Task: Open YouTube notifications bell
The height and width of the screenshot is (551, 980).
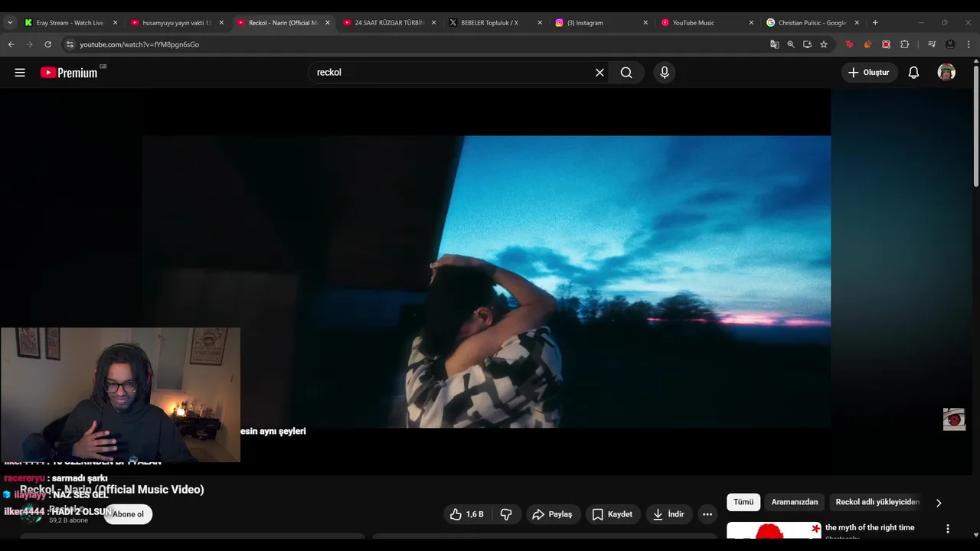Action: point(913,73)
